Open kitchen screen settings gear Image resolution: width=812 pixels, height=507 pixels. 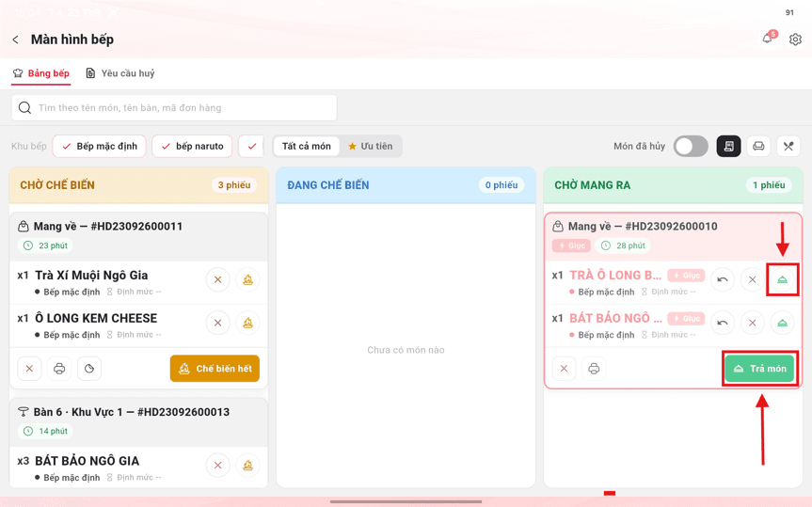pyautogui.click(x=795, y=40)
